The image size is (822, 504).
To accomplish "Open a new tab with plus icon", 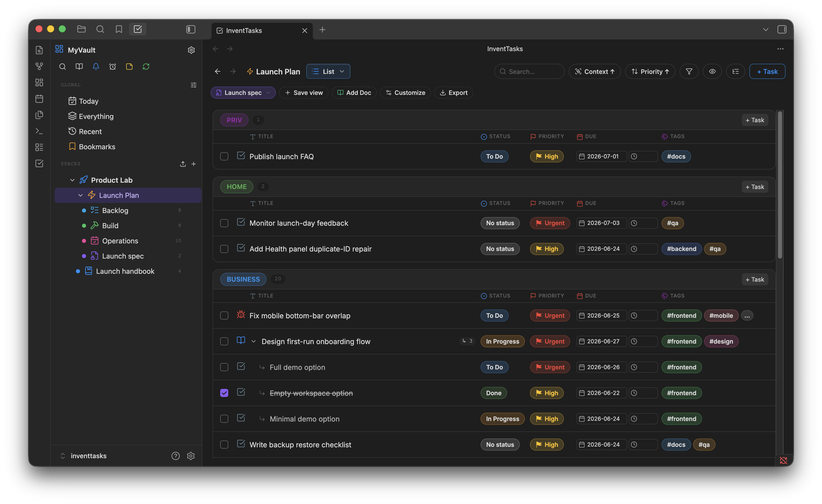I will [322, 30].
